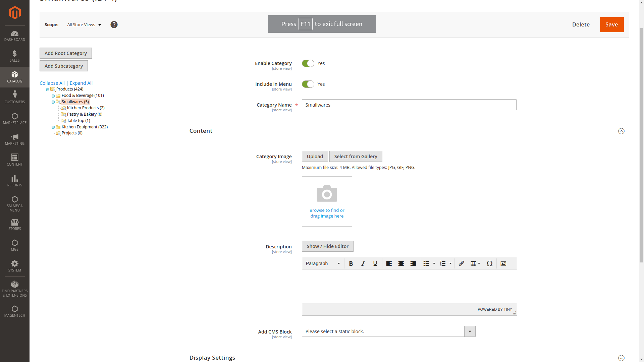Open the Paragraph format dropdown
The width and height of the screenshot is (644, 362).
(x=322, y=263)
